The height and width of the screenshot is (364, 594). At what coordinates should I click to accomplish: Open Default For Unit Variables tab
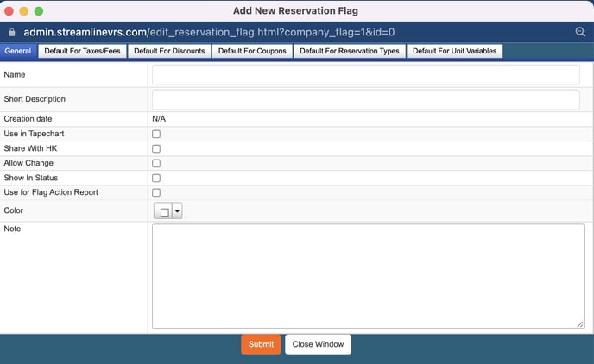tap(455, 51)
